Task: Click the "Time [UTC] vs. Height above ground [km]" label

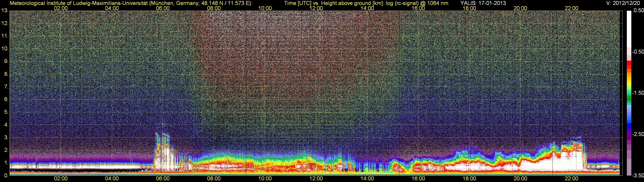Action: (x=334, y=3)
